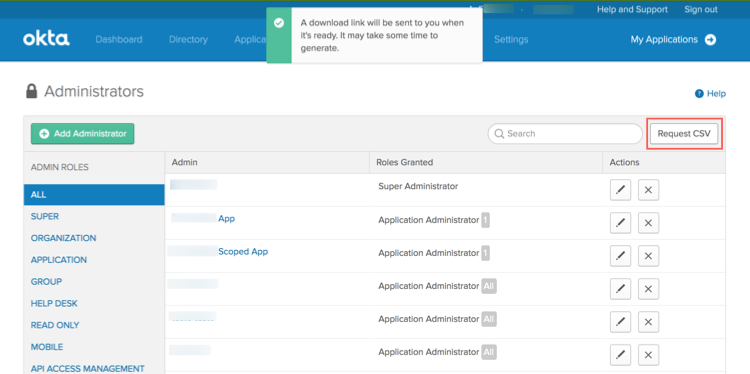Open the Settings menu

tap(511, 40)
